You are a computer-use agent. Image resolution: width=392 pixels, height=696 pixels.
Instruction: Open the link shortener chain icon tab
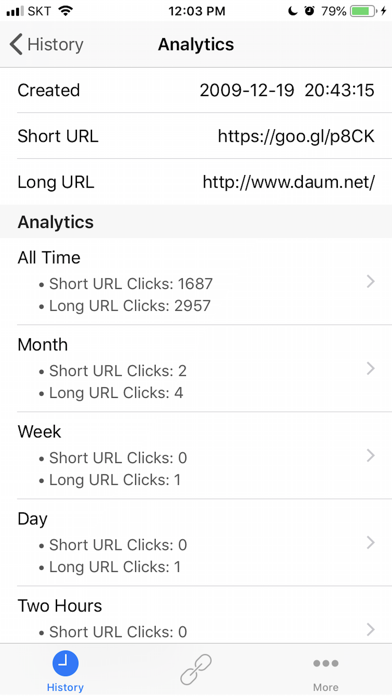coord(196,669)
